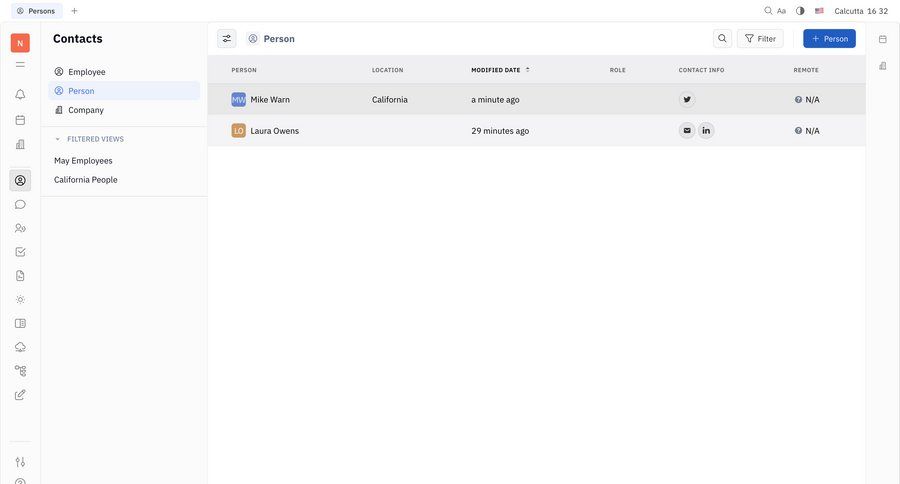
Task: Open the calendar icon in right panel
Action: (x=883, y=39)
